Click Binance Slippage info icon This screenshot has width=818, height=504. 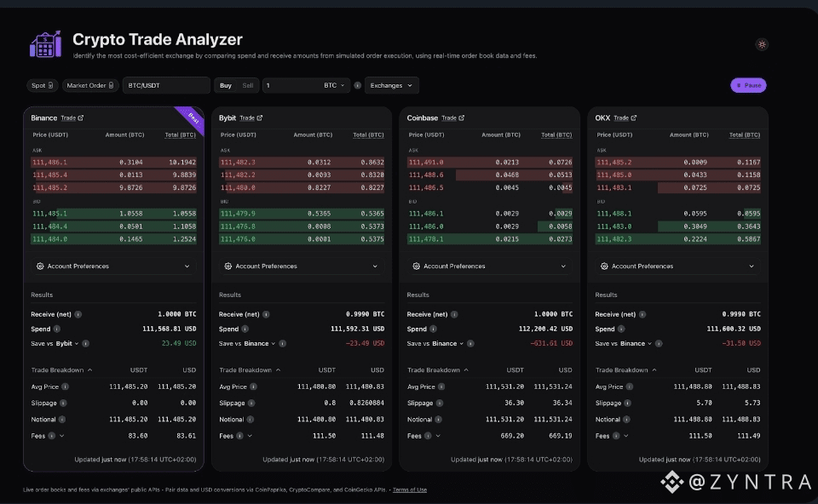click(63, 403)
